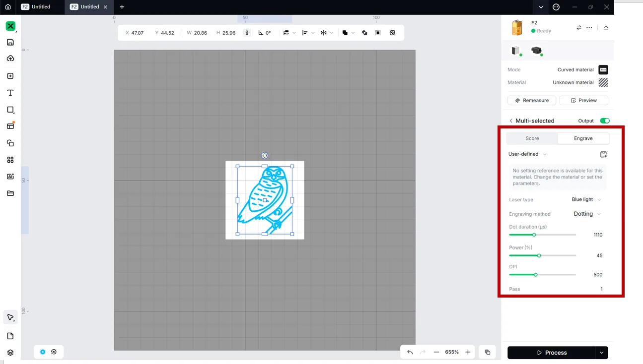This screenshot has width=643, height=364.
Task: Select the laser module icon under F2
Action: (x=516, y=51)
